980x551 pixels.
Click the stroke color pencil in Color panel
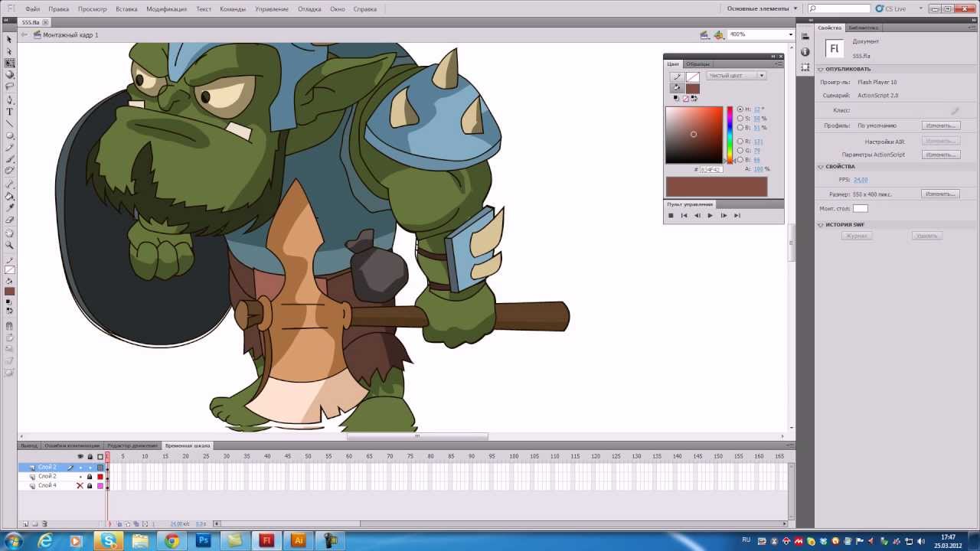(x=676, y=77)
